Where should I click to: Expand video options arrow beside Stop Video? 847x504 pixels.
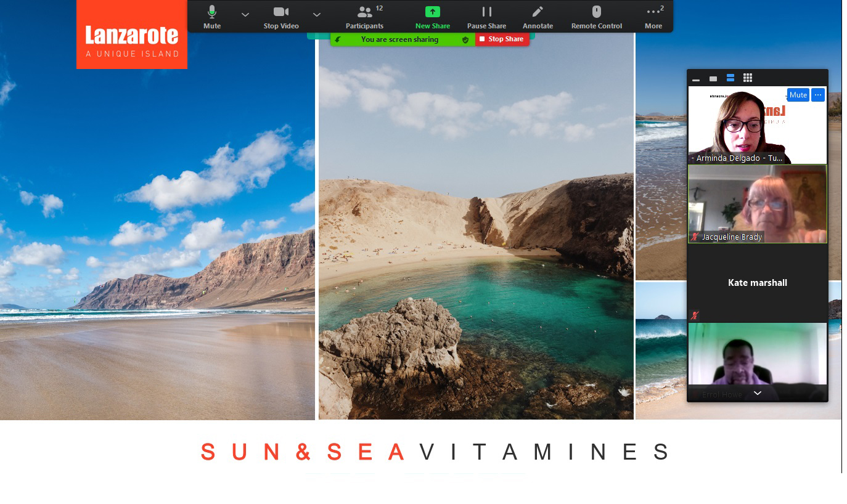click(317, 14)
